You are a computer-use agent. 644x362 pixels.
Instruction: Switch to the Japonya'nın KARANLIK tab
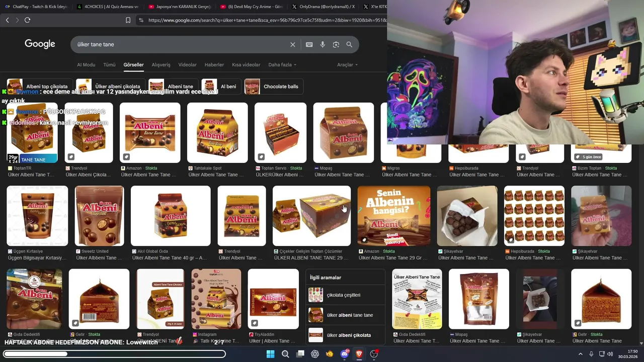tap(179, 7)
